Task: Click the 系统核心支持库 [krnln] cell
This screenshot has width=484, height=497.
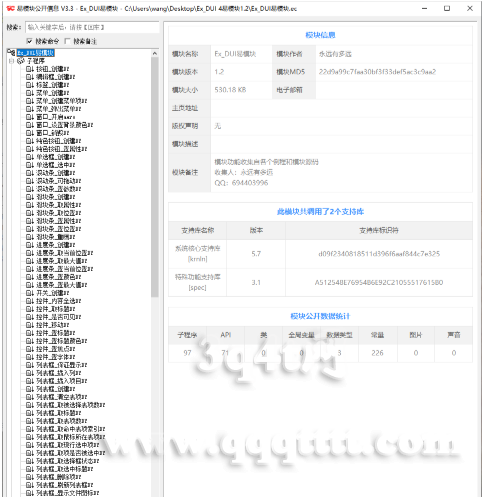Action: pyautogui.click(x=197, y=254)
